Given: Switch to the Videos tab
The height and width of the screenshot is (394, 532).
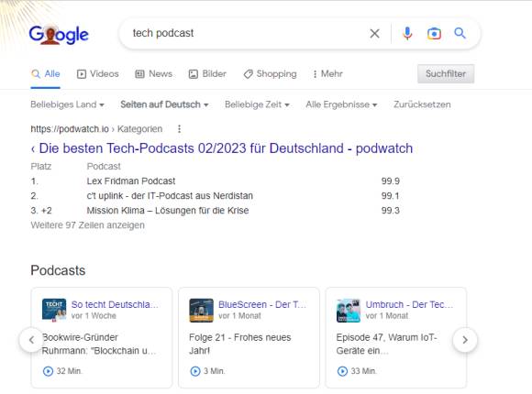Looking at the screenshot, I should pyautogui.click(x=98, y=74).
